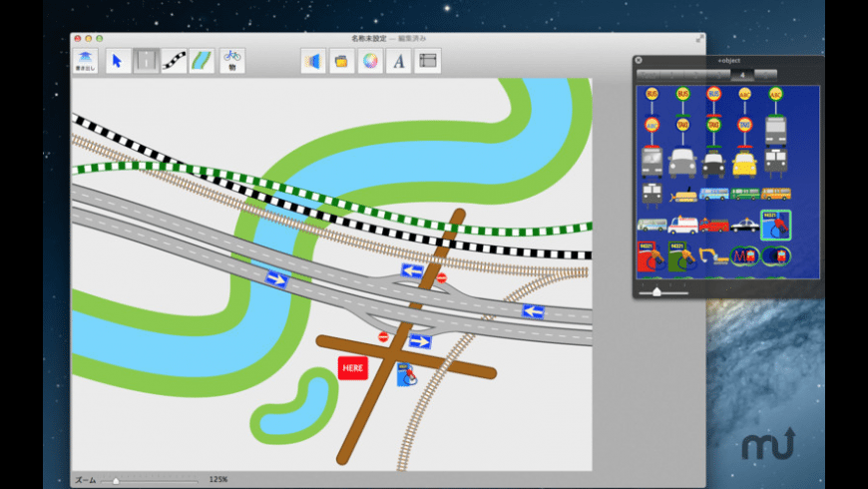
Task: Click the blue speaker-shaped toolbar icon
Action: 313,61
